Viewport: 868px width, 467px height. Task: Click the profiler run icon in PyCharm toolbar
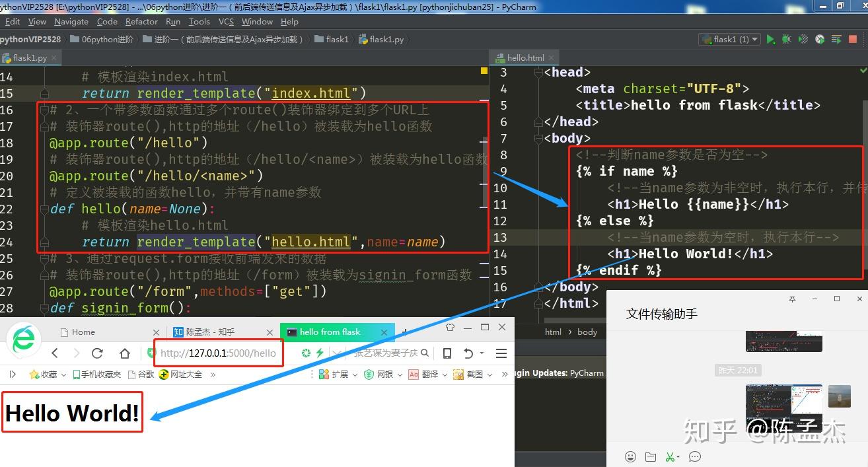820,40
